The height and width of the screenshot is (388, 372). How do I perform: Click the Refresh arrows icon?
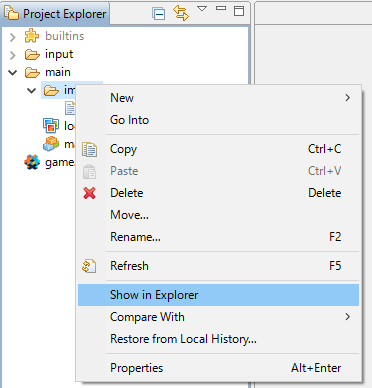(89, 266)
